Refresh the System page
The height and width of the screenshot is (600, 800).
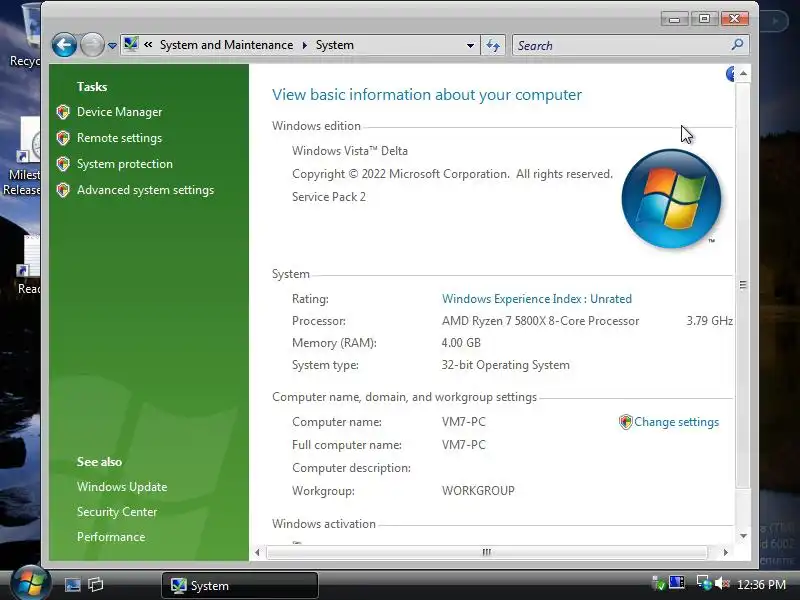493,45
